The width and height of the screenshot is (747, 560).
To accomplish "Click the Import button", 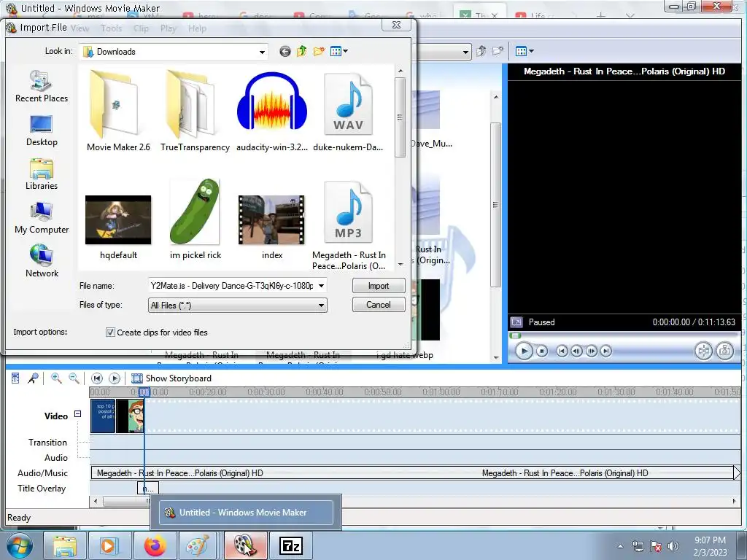I will [x=379, y=286].
